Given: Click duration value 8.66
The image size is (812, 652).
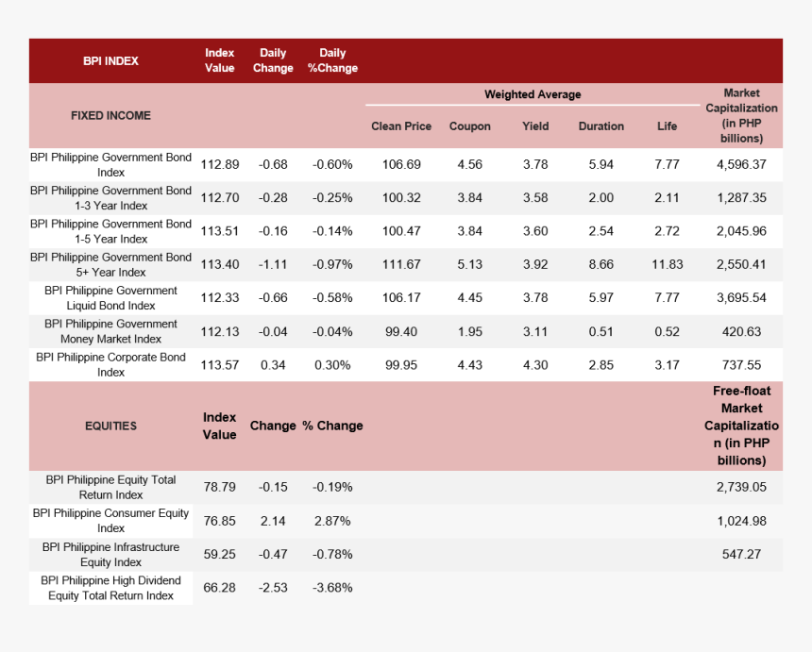Looking at the screenshot, I should pos(601,264).
